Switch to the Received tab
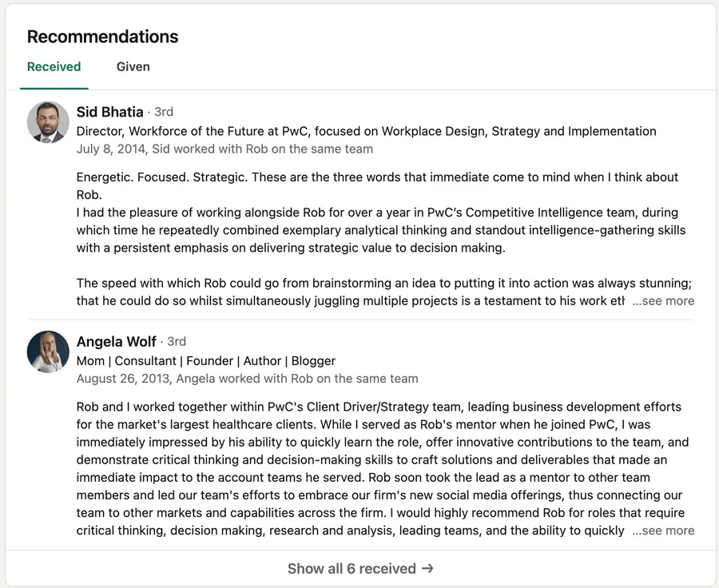Image resolution: width=719 pixels, height=588 pixels. [54, 66]
